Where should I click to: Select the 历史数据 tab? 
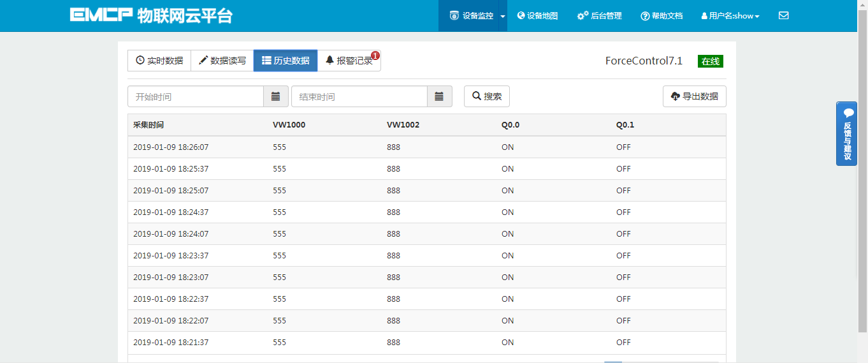click(x=286, y=61)
